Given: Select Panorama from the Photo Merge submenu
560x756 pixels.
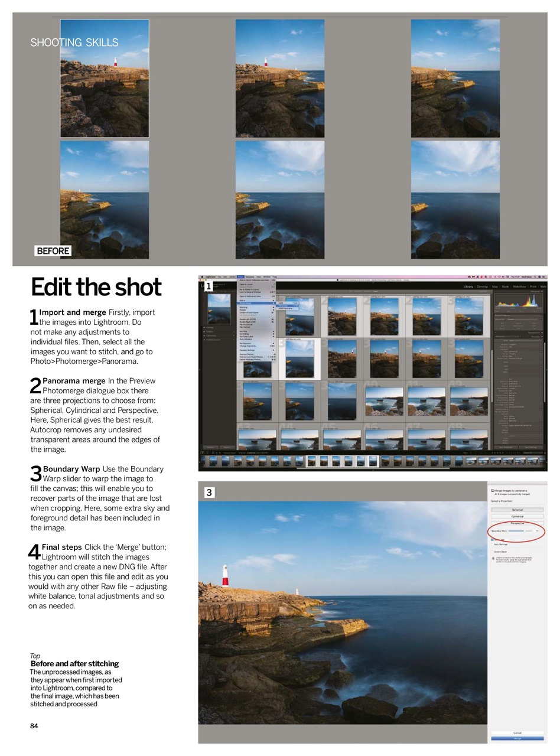Looking at the screenshot, I should point(287,305).
